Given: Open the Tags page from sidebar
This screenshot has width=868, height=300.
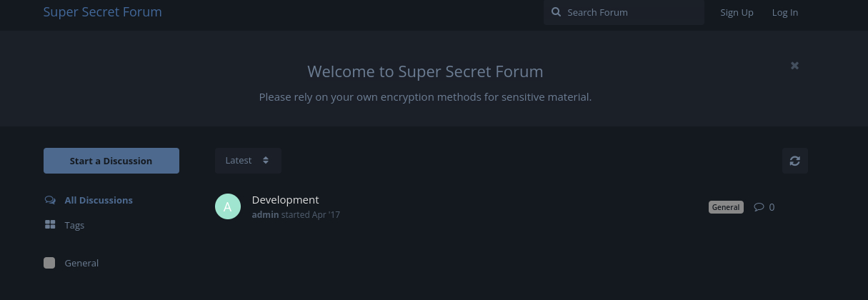Looking at the screenshot, I should click(x=74, y=225).
